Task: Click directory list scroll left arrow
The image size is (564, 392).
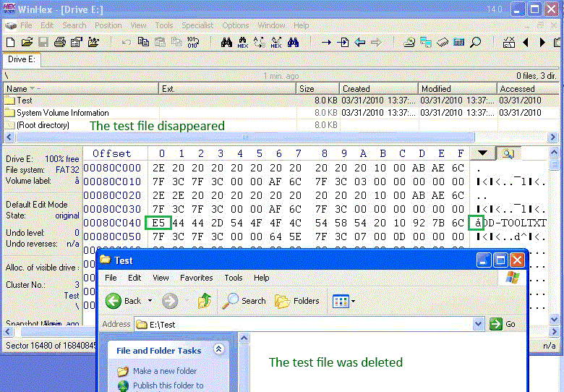Action: coord(9,137)
